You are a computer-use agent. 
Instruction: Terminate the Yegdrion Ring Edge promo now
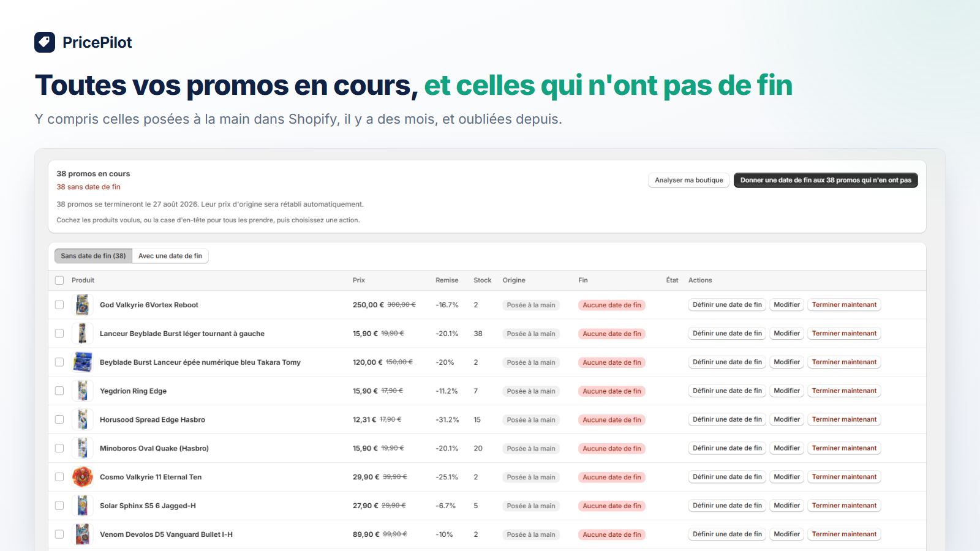tap(844, 391)
